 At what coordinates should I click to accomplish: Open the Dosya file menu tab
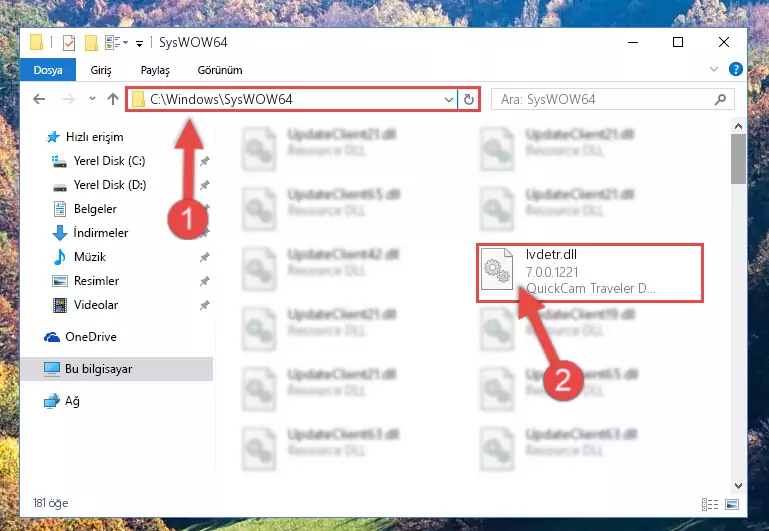(48, 70)
